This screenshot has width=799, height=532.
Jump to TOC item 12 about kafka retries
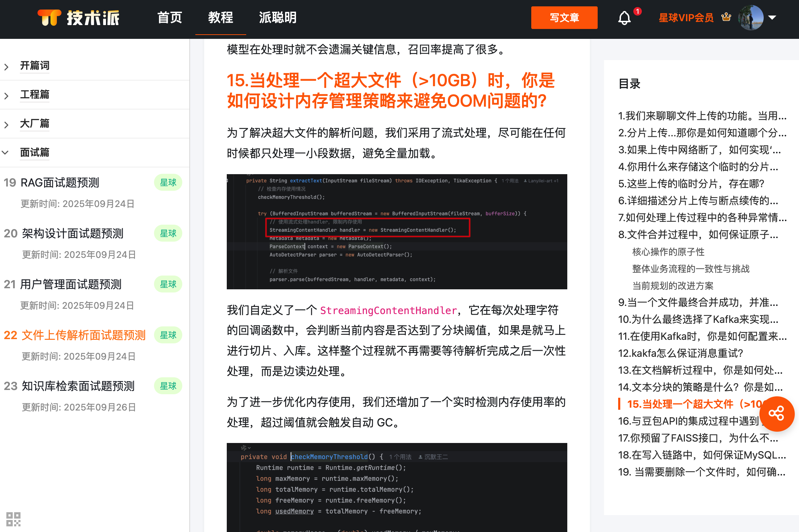681,353
